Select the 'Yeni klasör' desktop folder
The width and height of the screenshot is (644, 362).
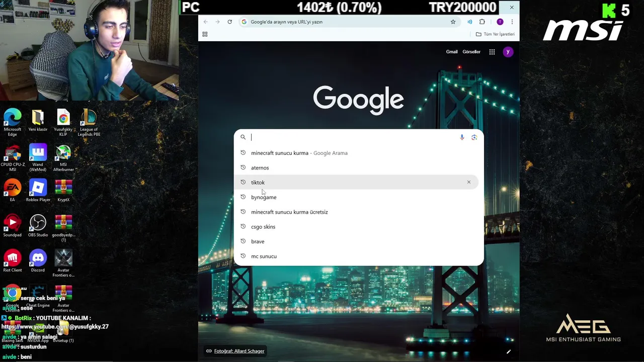pyautogui.click(x=38, y=121)
